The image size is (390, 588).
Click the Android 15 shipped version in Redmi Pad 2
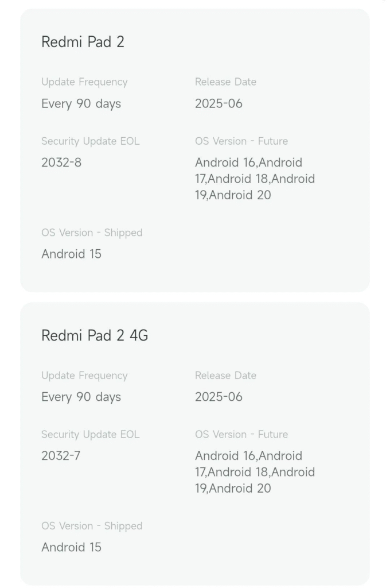click(x=71, y=254)
